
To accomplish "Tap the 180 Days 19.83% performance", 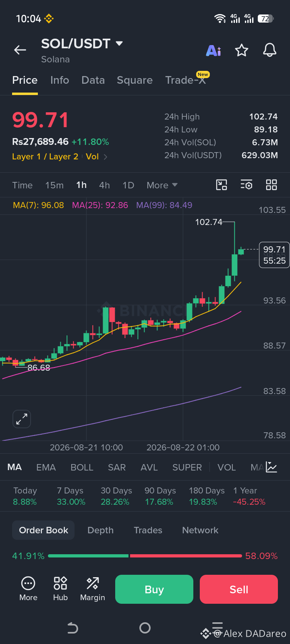I will pos(207,496).
